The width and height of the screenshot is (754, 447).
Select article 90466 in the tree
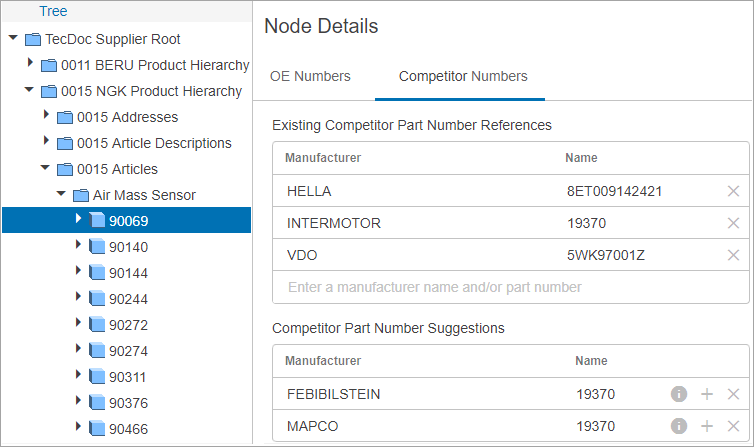[x=128, y=429]
